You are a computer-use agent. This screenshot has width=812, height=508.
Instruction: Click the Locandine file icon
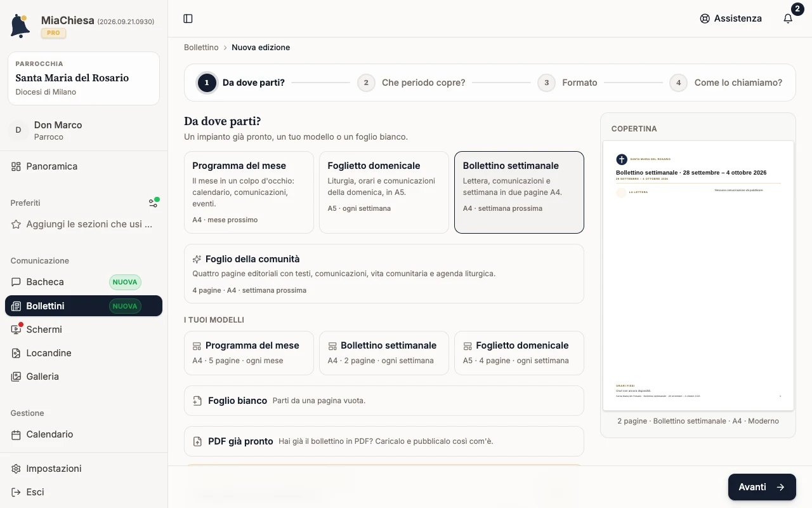[16, 353]
